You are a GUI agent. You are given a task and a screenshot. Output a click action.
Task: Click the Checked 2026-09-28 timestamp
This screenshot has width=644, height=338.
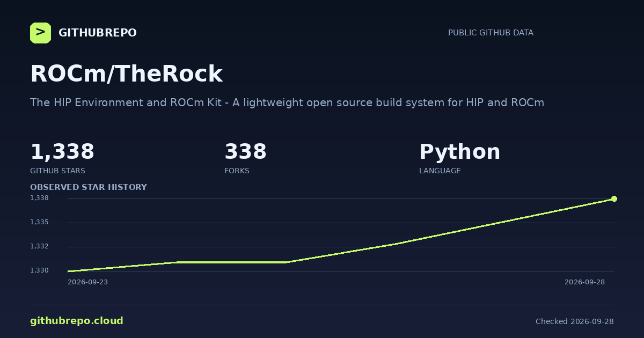click(575, 321)
